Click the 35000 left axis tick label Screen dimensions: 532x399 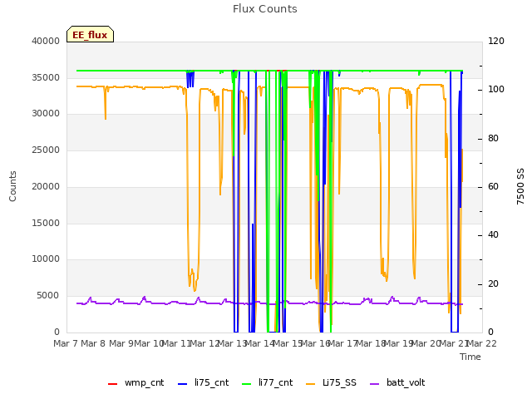46,77
